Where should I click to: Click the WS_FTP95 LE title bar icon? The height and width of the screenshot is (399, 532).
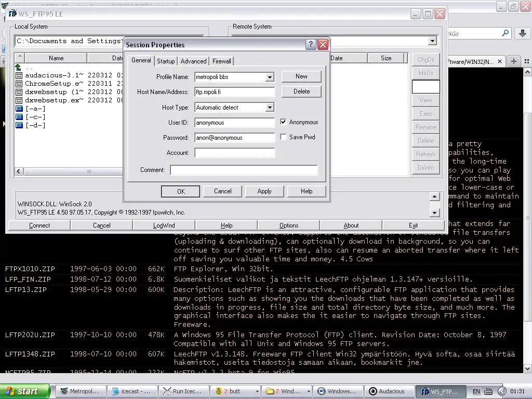coord(12,14)
